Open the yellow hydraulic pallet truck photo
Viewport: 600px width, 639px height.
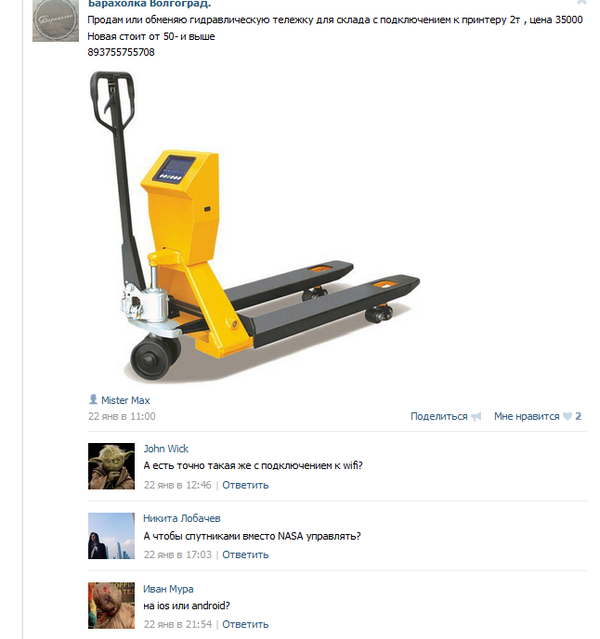click(x=254, y=226)
